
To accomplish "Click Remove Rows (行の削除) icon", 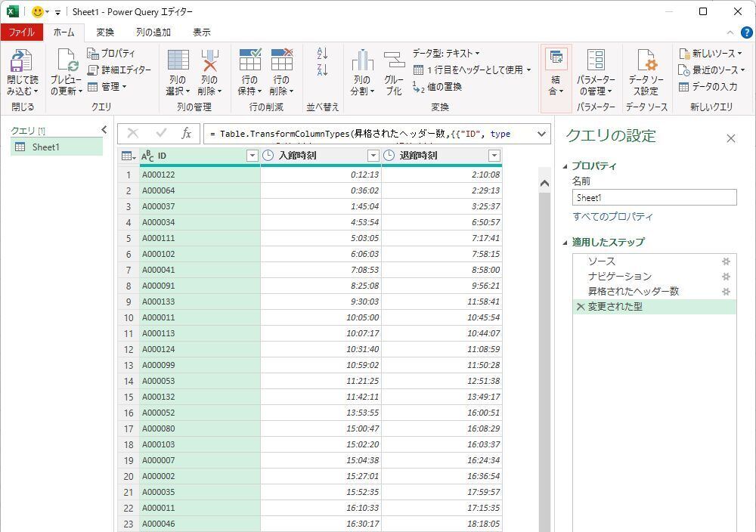I will 282,60.
